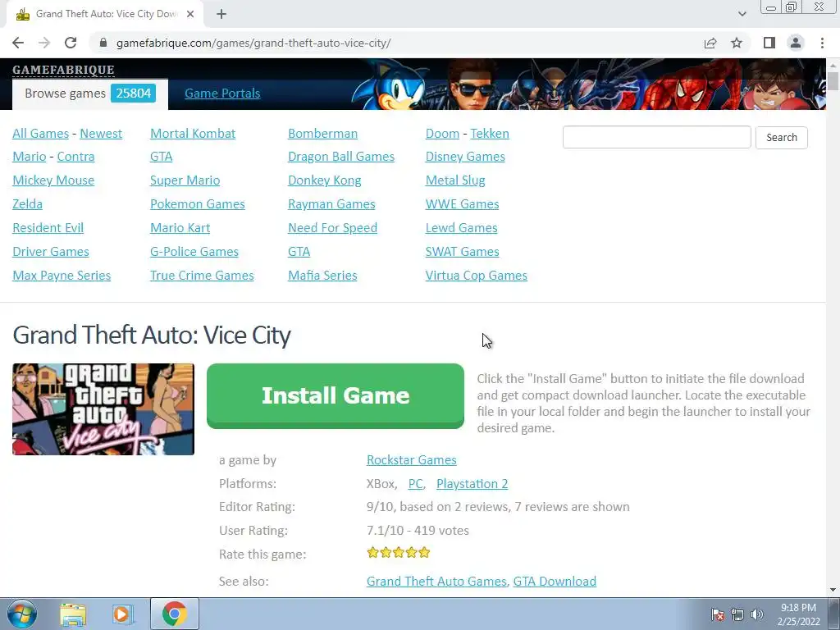
Task: Open the True Crime Games link
Action: point(202,276)
